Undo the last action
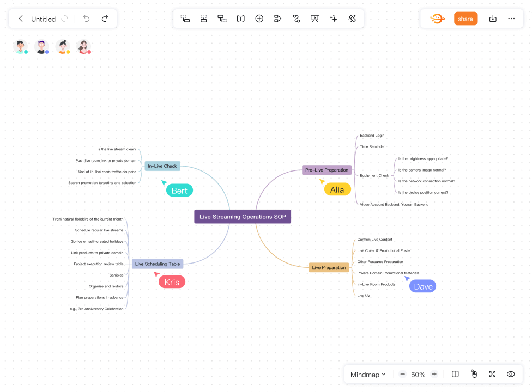The image size is (532, 392). click(86, 18)
